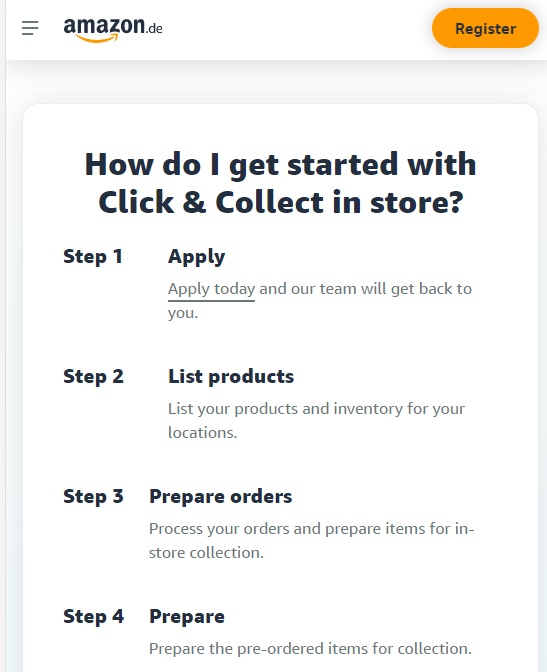Click the amazon.de logo
547x672 pixels.
113,30
